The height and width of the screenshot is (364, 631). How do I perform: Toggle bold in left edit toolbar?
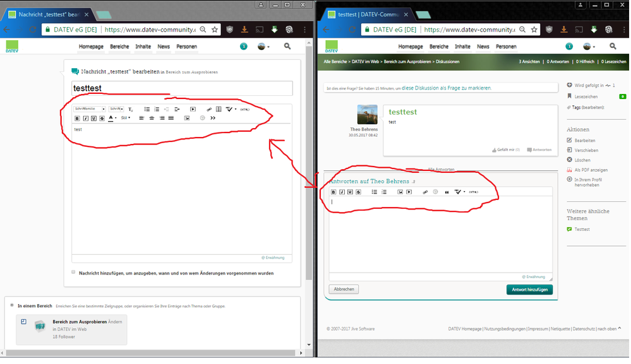tap(77, 118)
